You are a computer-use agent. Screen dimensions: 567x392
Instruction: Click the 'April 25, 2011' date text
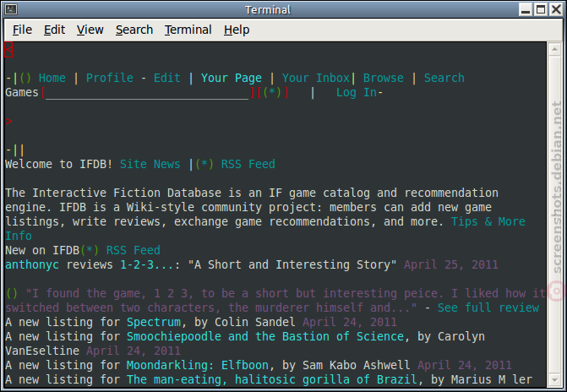coord(451,264)
